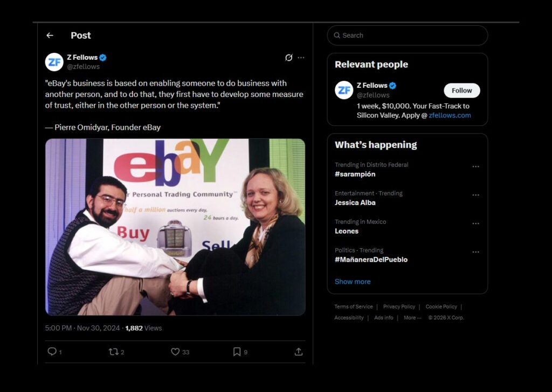Bookmark the post with the bookmark icon
The height and width of the screenshot is (392, 552).
click(237, 352)
